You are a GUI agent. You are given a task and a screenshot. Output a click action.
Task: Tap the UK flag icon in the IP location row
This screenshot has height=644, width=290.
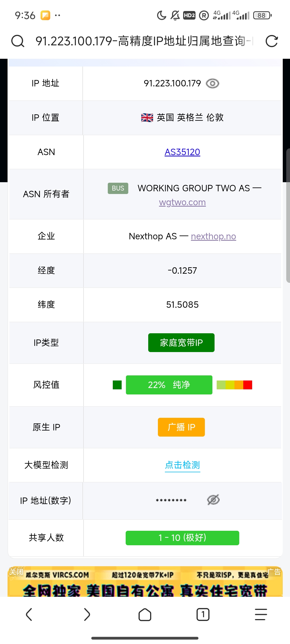tap(147, 118)
